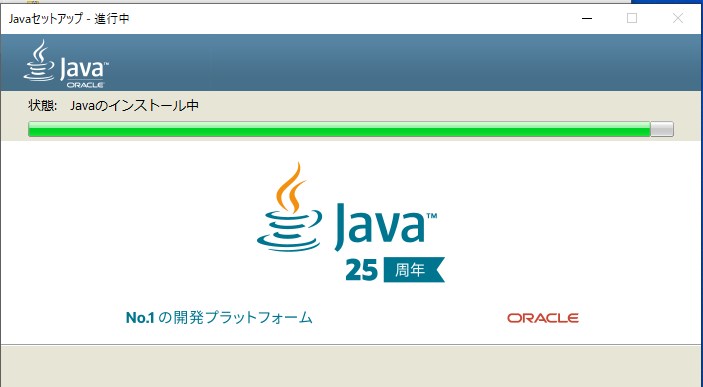Click the green filled portion of progress bar
Viewport: 703px width, 387px height.
[339, 129]
